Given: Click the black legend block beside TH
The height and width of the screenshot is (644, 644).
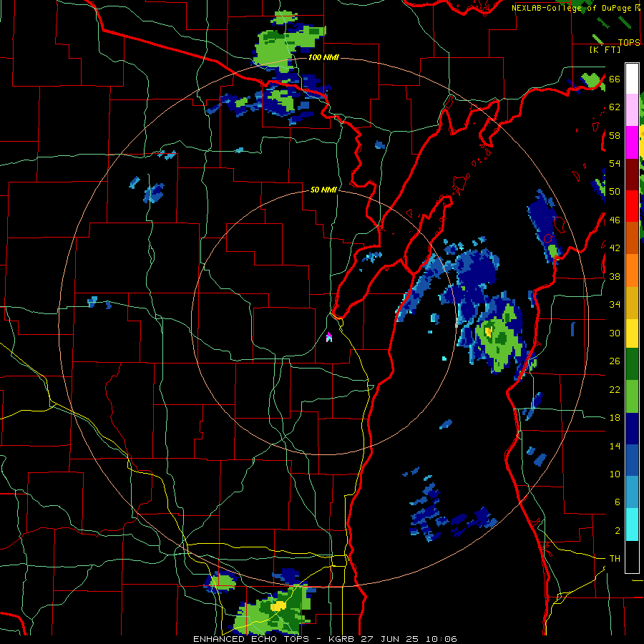Looking at the screenshot, I should (x=632, y=557).
